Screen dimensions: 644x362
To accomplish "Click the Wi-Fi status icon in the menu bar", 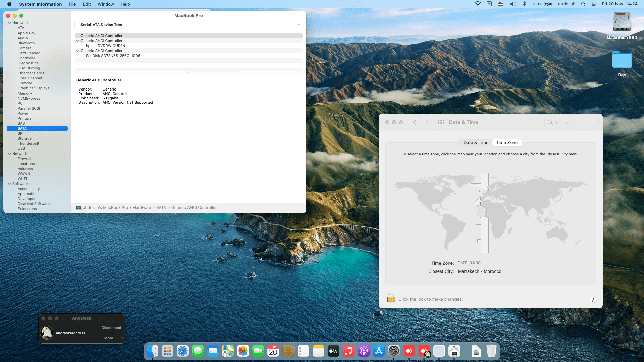I will (x=478, y=4).
